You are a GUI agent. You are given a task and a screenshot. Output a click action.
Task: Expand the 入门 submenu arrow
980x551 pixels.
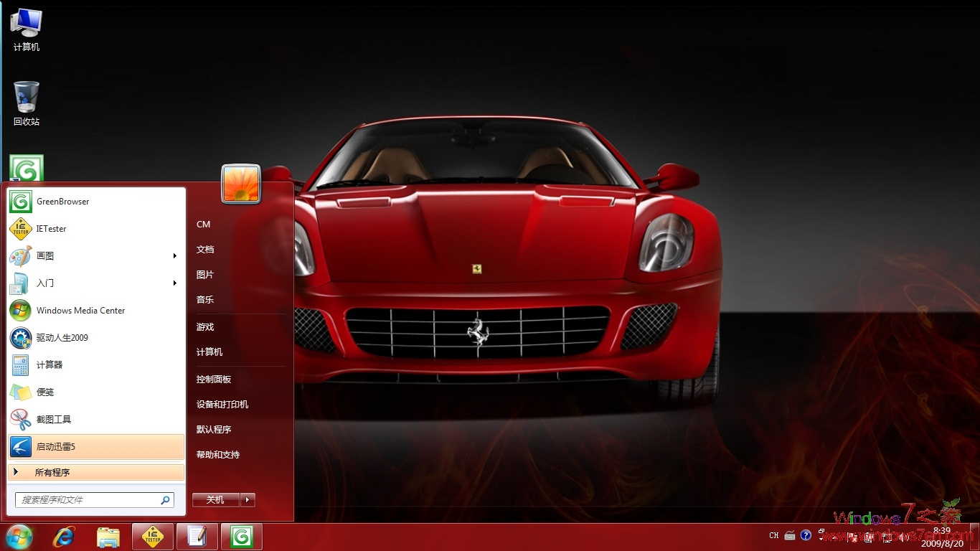point(174,283)
